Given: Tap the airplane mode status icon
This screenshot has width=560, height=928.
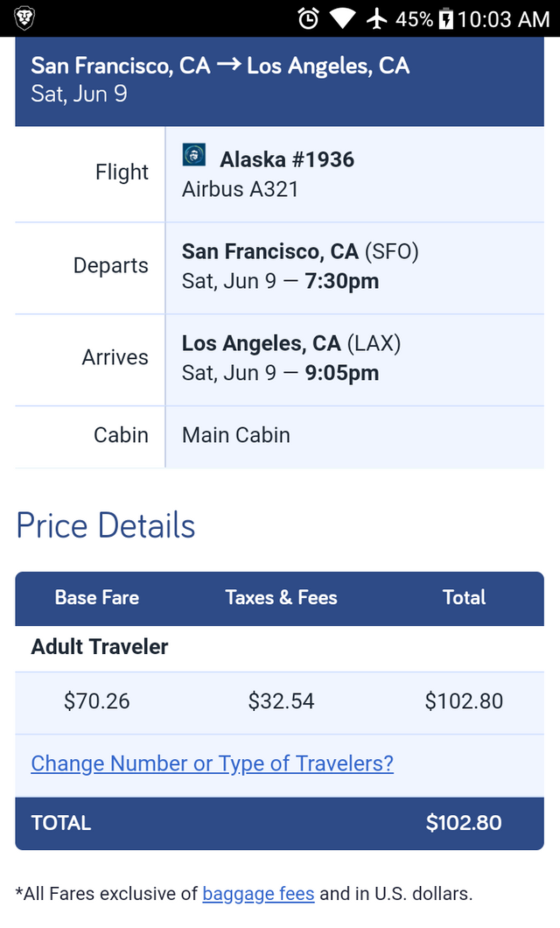Looking at the screenshot, I should [377, 18].
